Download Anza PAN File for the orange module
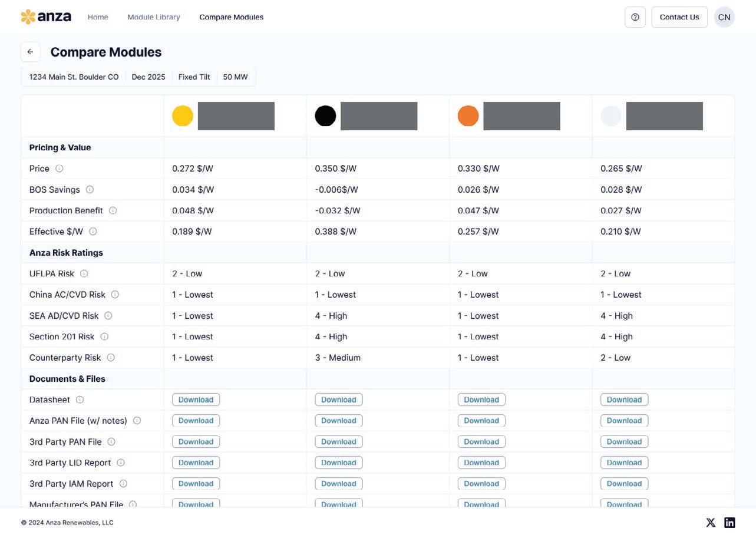 481,421
